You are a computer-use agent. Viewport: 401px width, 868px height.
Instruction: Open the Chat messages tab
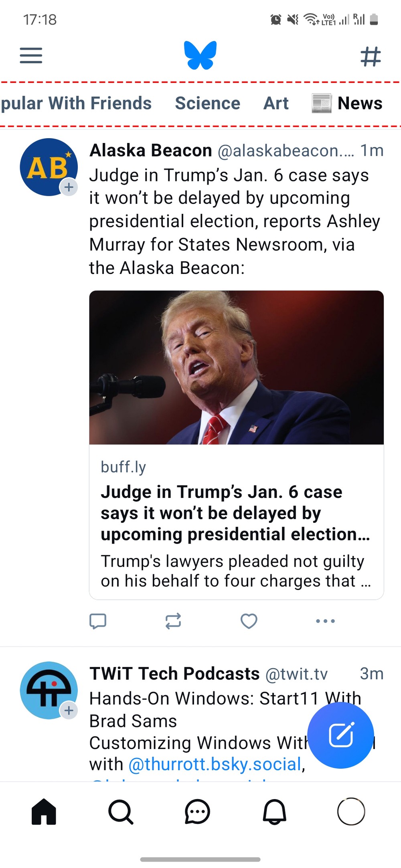click(197, 812)
